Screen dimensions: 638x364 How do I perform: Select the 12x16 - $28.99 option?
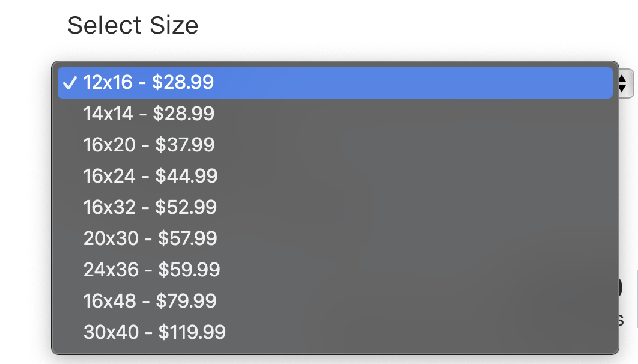coord(148,82)
